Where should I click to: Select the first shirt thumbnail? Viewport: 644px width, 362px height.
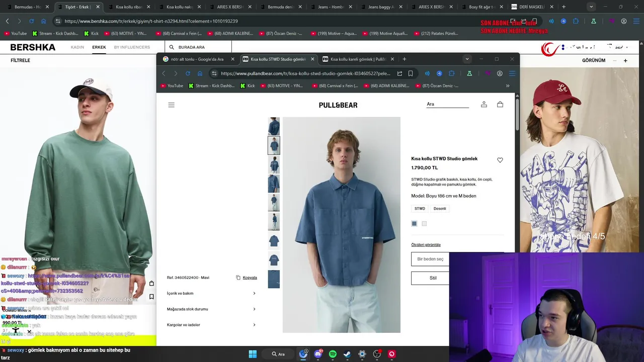point(274,126)
